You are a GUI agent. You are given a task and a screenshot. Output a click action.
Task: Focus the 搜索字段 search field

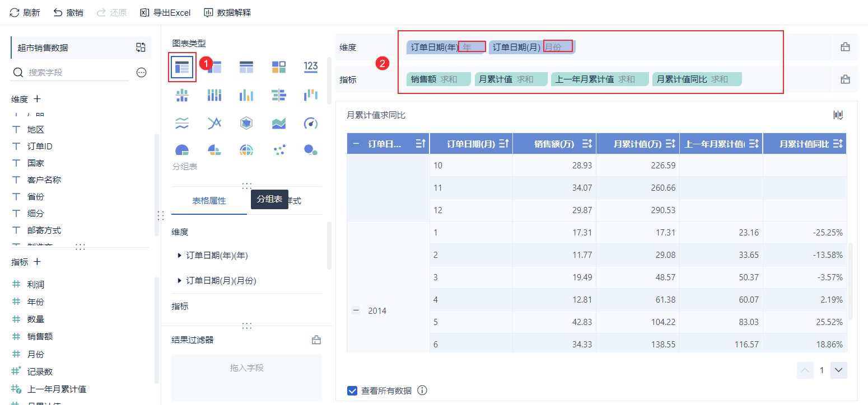pos(70,73)
